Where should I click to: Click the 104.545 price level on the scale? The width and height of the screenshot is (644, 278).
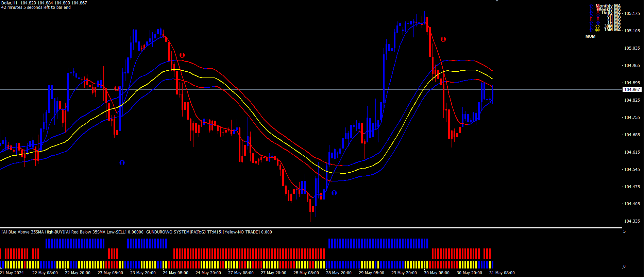tap(632, 170)
